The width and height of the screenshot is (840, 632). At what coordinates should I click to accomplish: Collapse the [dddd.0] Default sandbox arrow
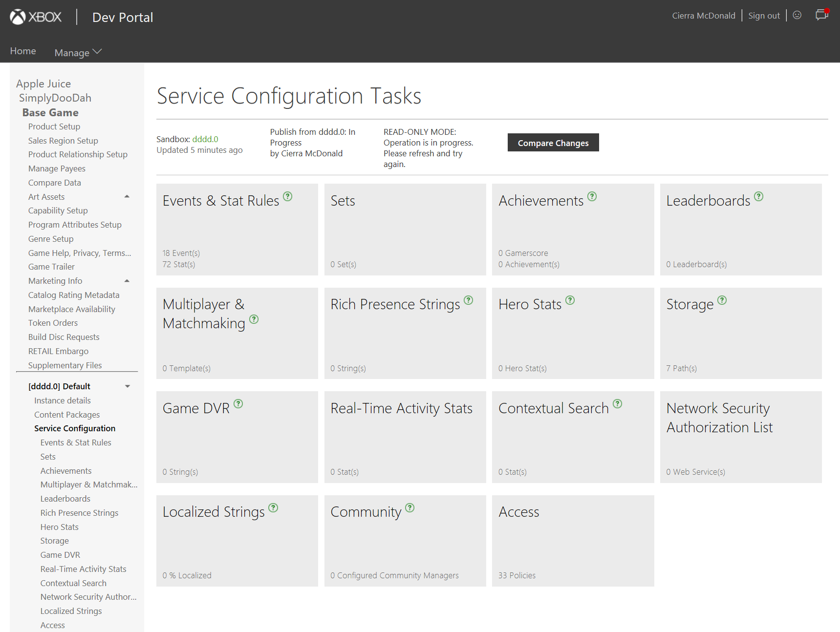(128, 386)
